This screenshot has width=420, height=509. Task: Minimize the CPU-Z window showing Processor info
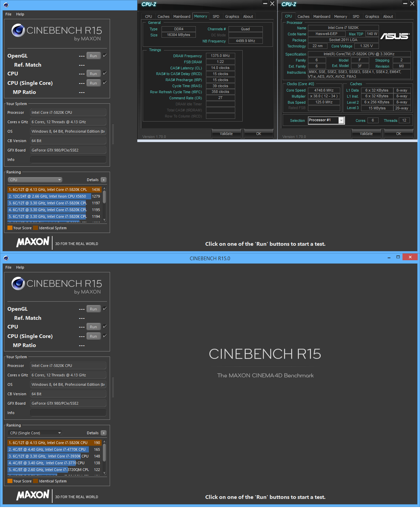pyautogui.click(x=405, y=4)
